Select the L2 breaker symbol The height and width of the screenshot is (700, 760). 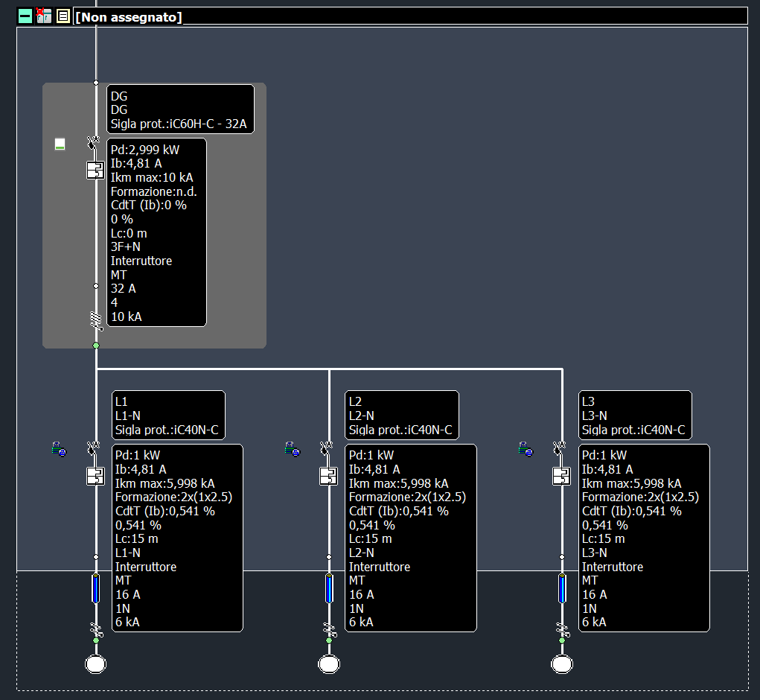pos(329,476)
